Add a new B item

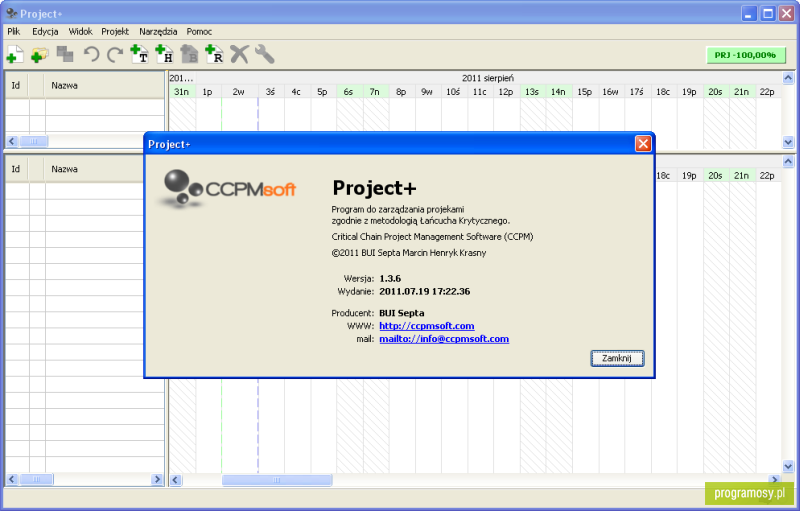click(x=189, y=54)
